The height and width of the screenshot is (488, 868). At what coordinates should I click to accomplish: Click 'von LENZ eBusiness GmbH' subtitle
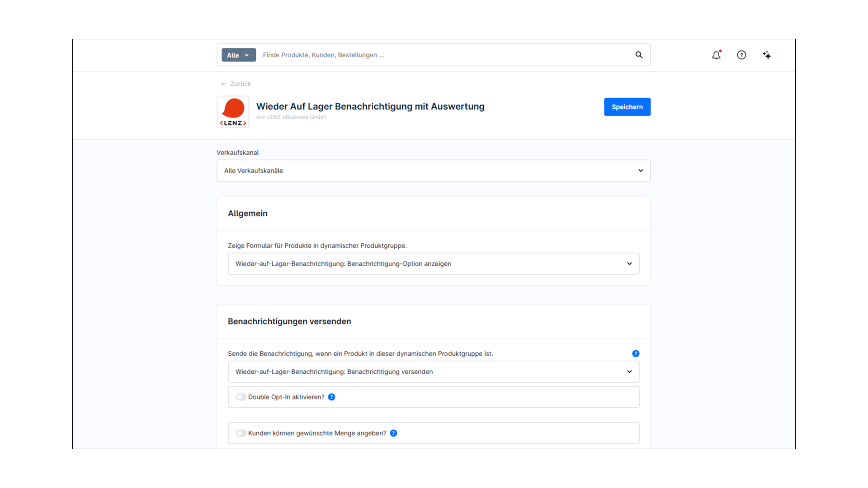point(291,117)
